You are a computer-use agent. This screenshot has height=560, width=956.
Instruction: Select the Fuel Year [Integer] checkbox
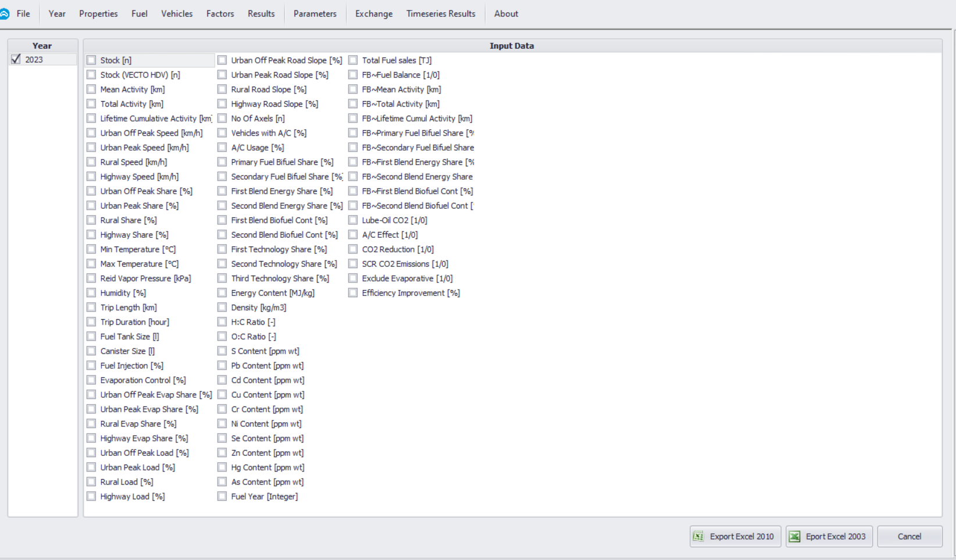[222, 496]
